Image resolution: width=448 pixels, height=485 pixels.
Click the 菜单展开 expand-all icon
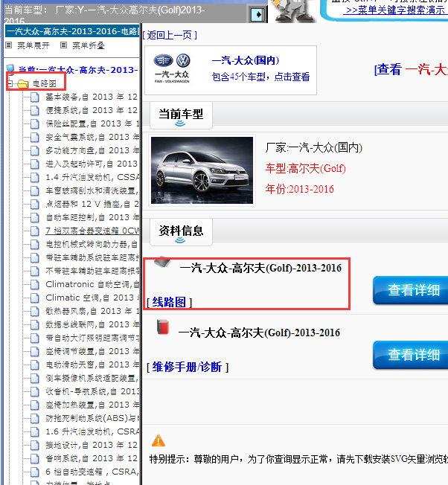click(9, 45)
